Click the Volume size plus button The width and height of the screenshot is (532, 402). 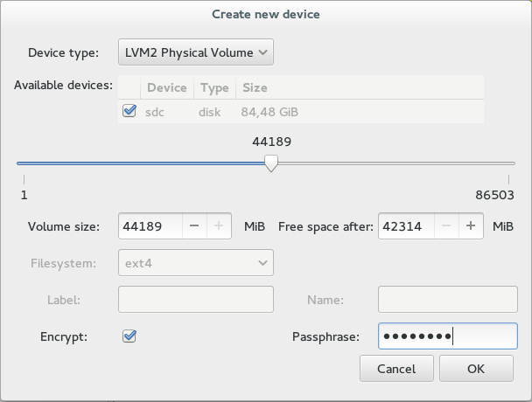click(x=219, y=226)
